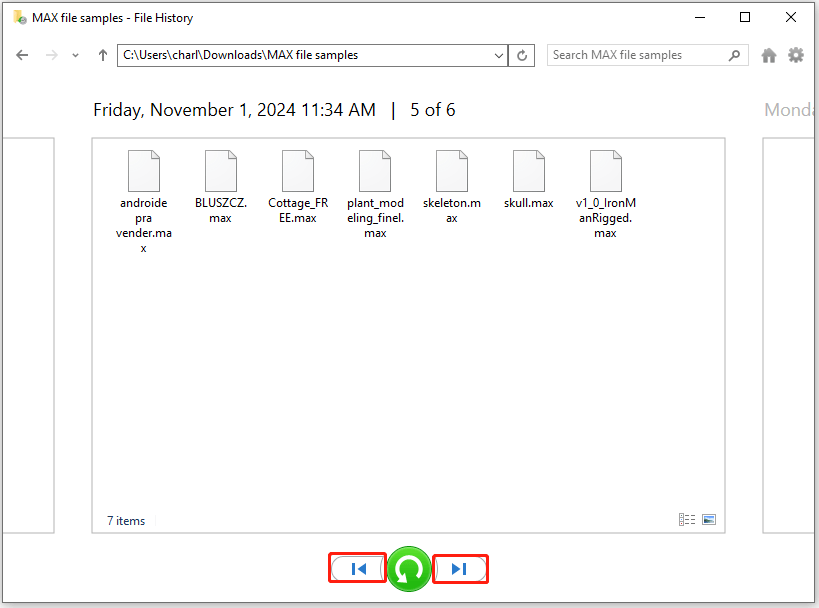Click the '7 items' status text

point(126,521)
